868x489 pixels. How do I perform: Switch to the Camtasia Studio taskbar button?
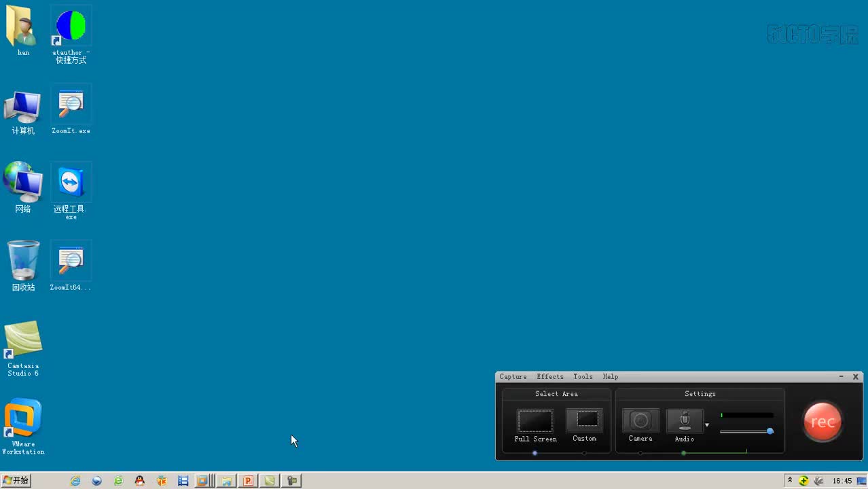(x=270, y=481)
